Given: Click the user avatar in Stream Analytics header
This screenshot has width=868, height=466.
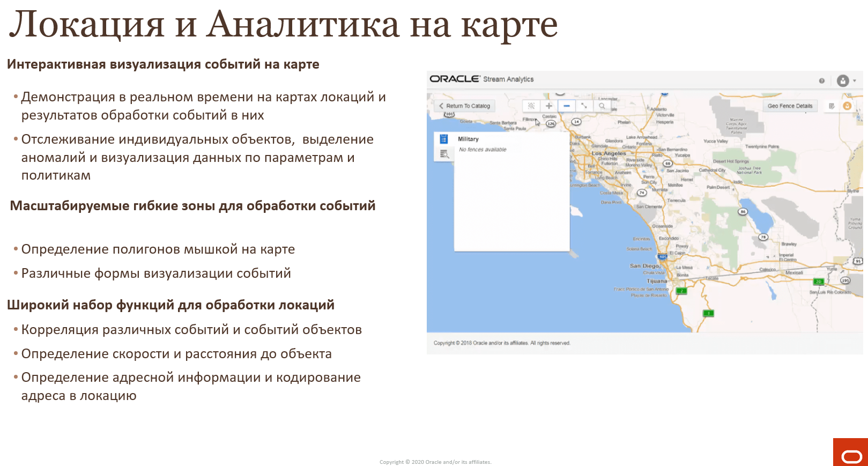Looking at the screenshot, I should [x=843, y=80].
